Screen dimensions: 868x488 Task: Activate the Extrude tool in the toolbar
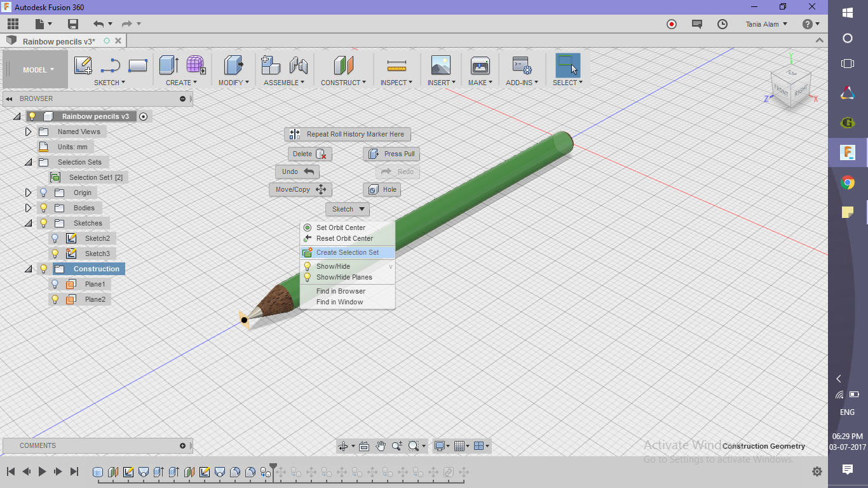click(x=168, y=65)
